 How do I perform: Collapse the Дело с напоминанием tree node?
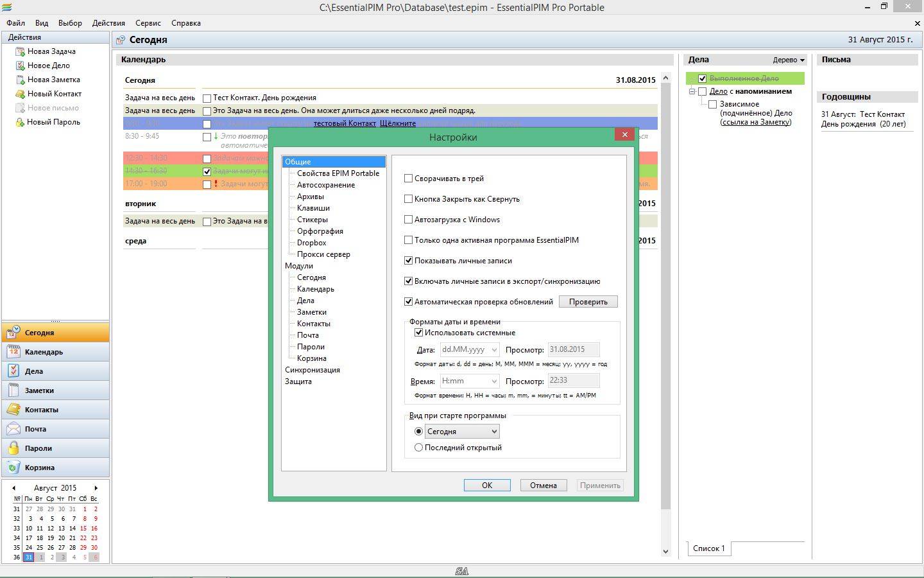click(x=692, y=91)
